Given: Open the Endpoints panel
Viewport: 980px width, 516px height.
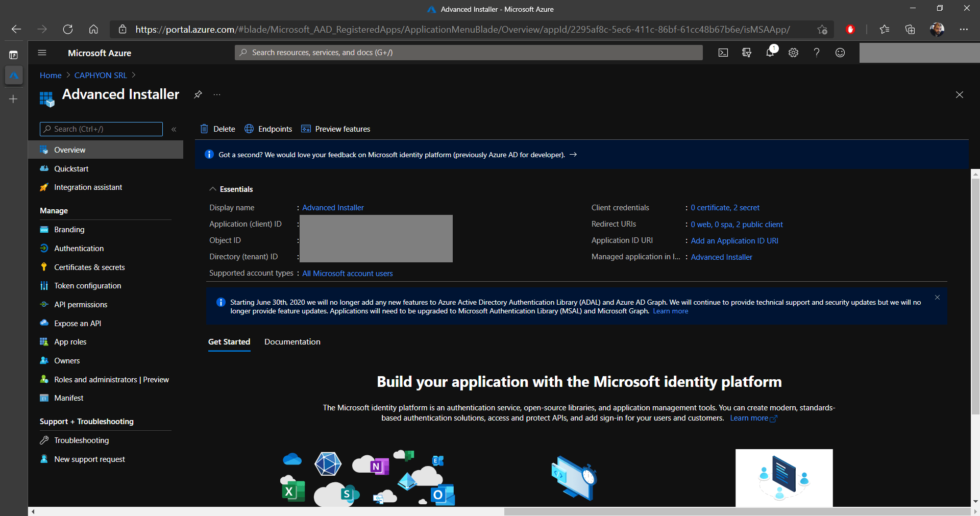Looking at the screenshot, I should point(268,129).
